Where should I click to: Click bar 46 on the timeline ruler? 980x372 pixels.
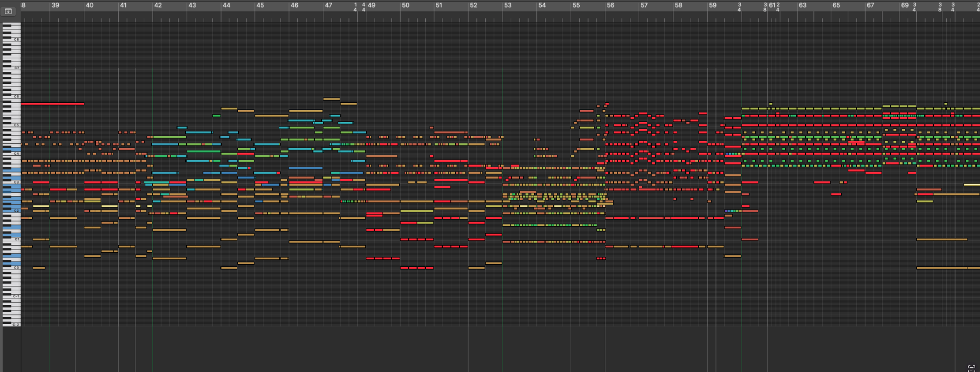click(295, 5)
